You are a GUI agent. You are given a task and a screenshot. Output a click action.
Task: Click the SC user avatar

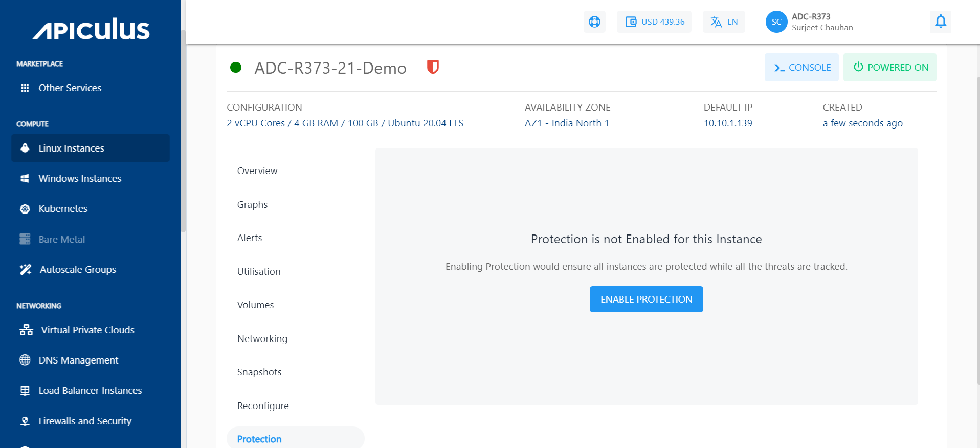(776, 22)
